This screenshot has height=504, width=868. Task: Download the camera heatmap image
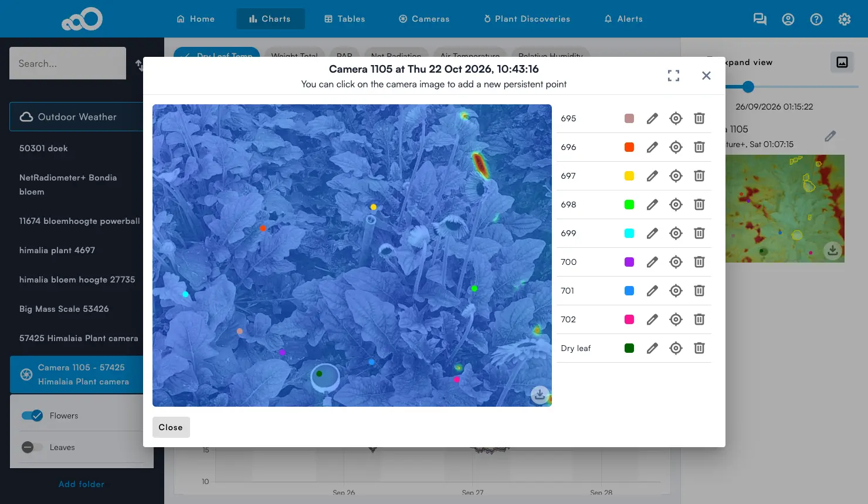coord(540,394)
